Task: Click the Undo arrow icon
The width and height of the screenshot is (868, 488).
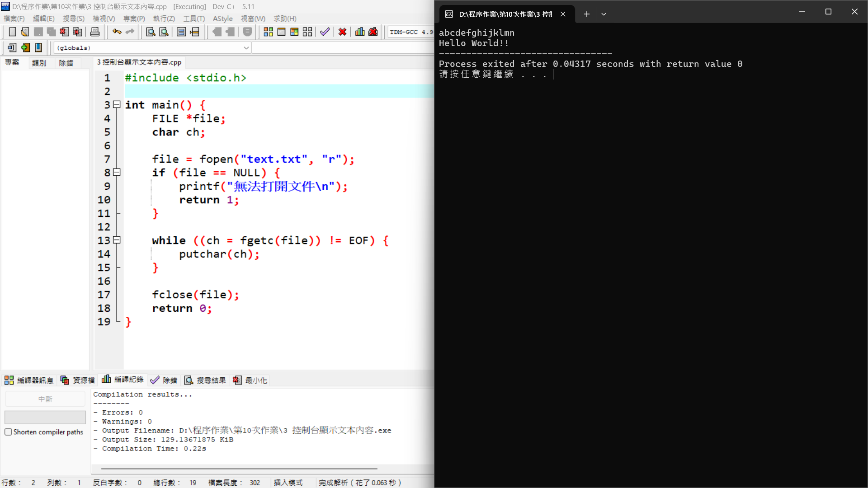Action: (x=117, y=32)
